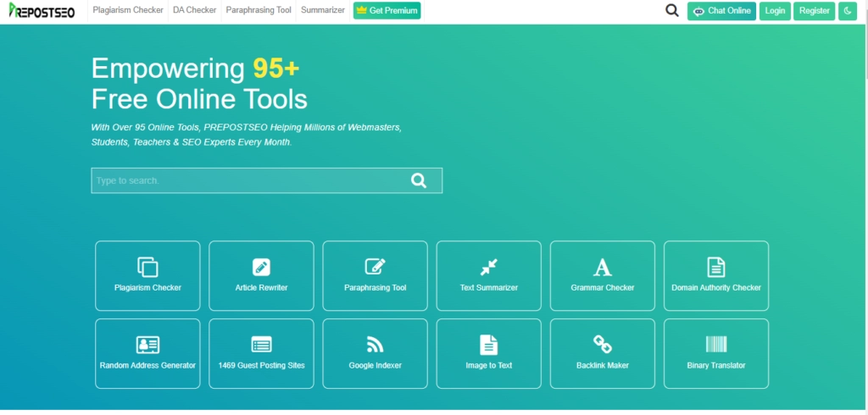This screenshot has width=868, height=415.
Task: Go to Summarizer in top navigation
Action: point(322,11)
